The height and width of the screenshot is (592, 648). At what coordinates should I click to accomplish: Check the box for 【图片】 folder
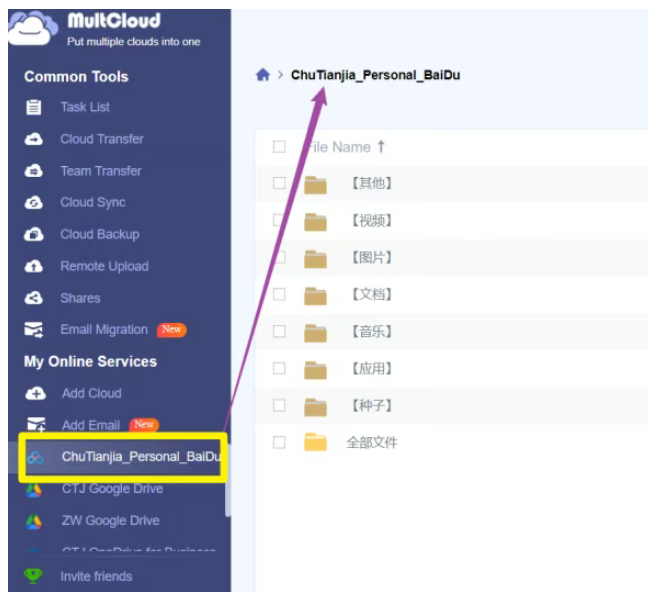[x=279, y=257]
